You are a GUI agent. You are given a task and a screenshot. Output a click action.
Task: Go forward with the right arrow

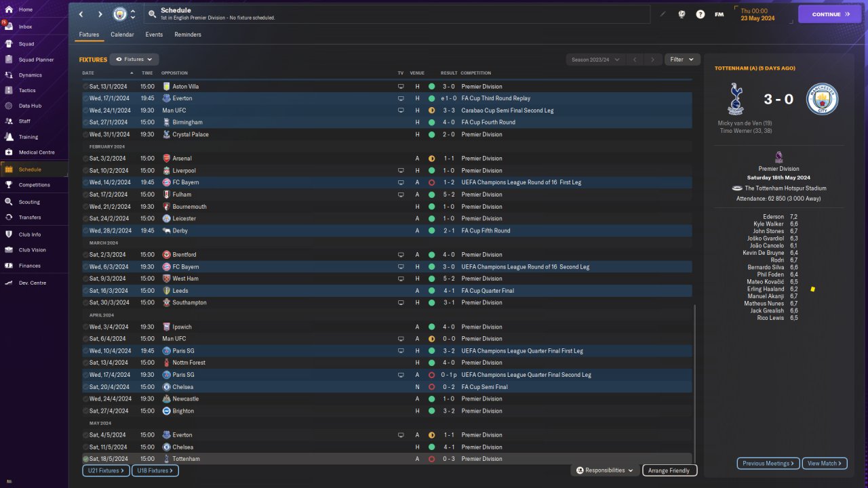pyautogui.click(x=100, y=14)
